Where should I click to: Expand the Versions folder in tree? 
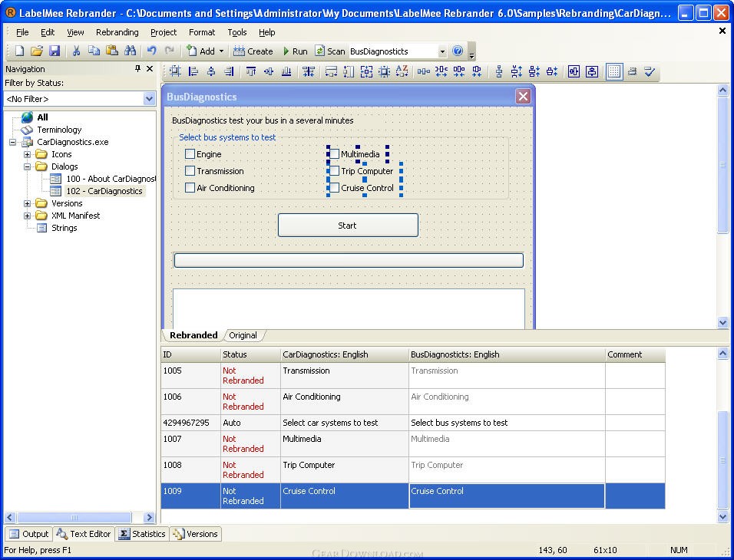(27, 203)
